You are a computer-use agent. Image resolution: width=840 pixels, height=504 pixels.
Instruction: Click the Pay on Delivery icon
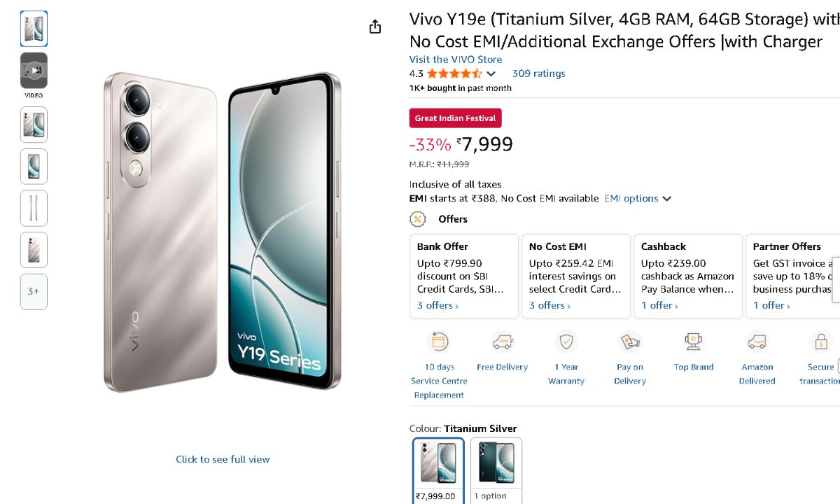630,342
